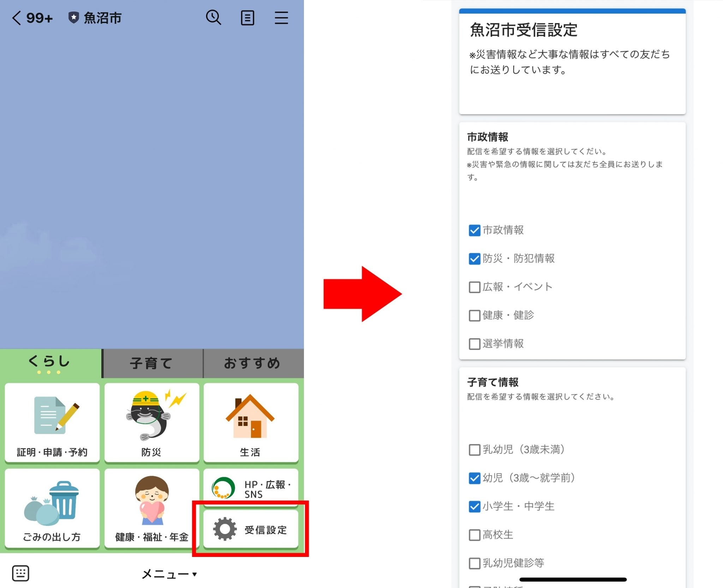Open the 健康・福祉・年金 tile
The height and width of the screenshot is (588, 723).
click(152, 508)
